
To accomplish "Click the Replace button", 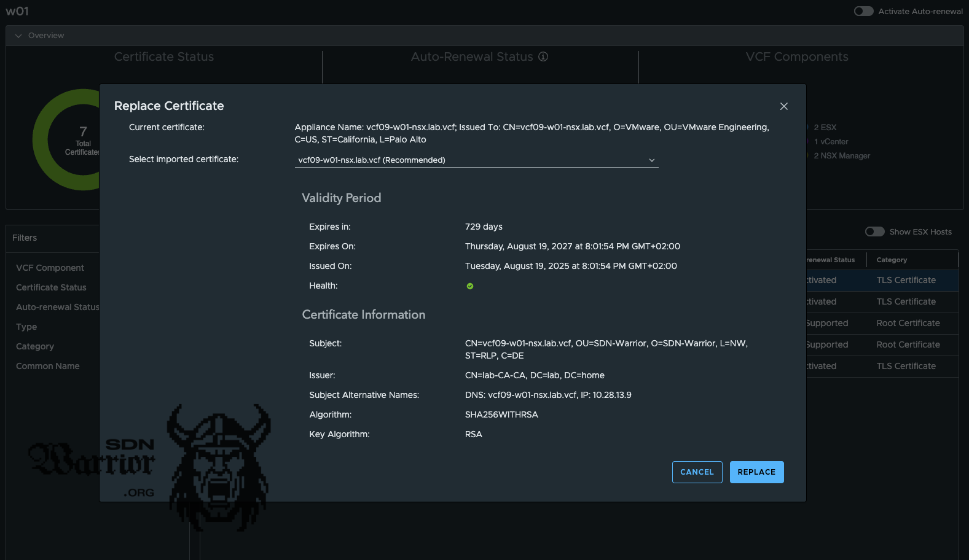I will (x=756, y=472).
